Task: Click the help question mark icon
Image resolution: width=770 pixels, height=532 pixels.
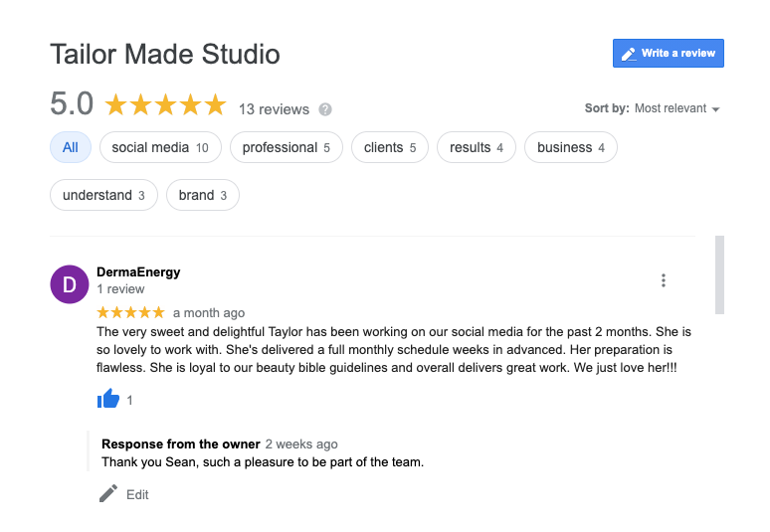Action: tap(325, 109)
